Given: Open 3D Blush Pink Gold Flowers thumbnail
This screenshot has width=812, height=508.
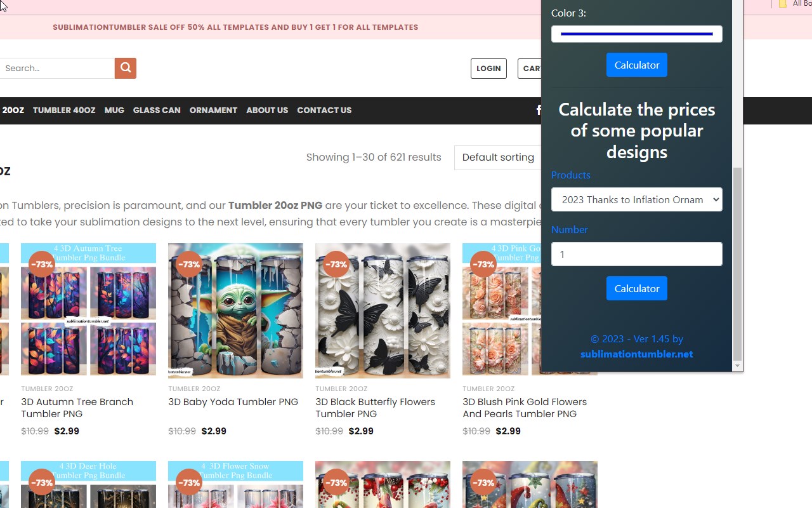Looking at the screenshot, I should pos(502,311).
